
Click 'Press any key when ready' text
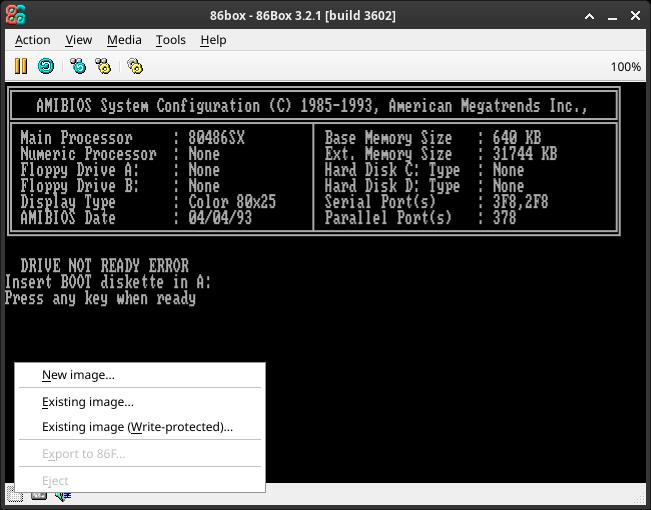click(100, 298)
